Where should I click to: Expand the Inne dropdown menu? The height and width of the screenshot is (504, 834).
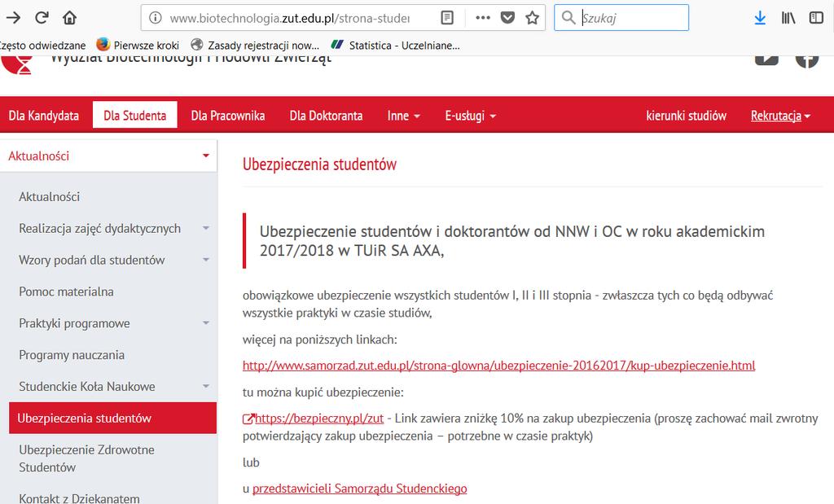404,116
